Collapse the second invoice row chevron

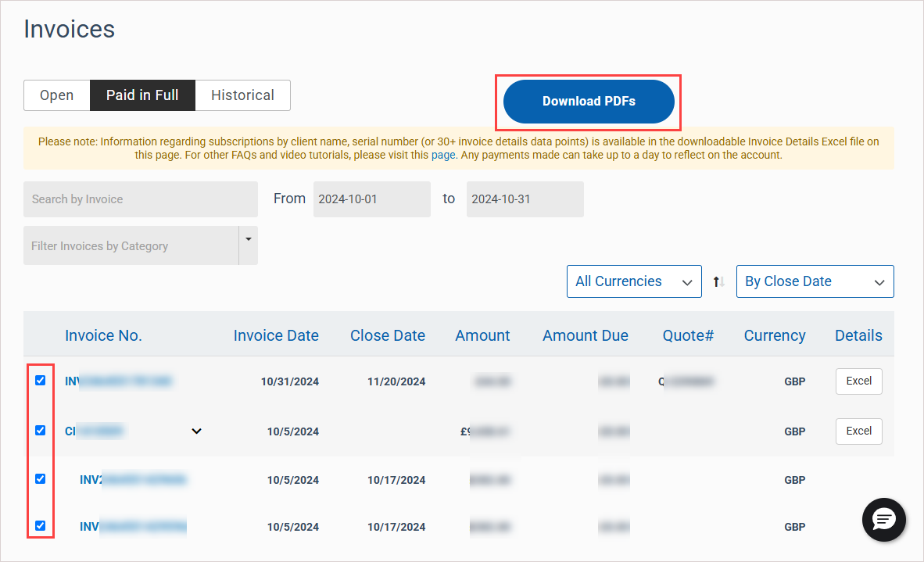click(197, 431)
